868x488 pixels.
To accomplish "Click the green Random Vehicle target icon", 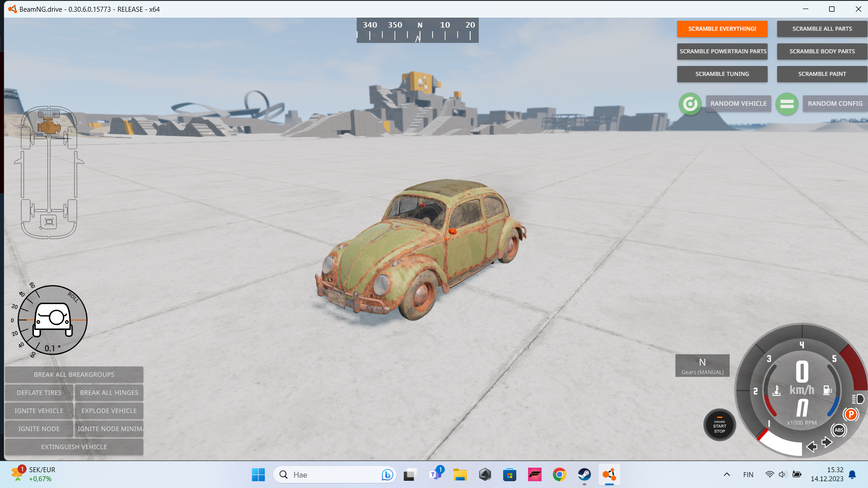I will click(690, 104).
